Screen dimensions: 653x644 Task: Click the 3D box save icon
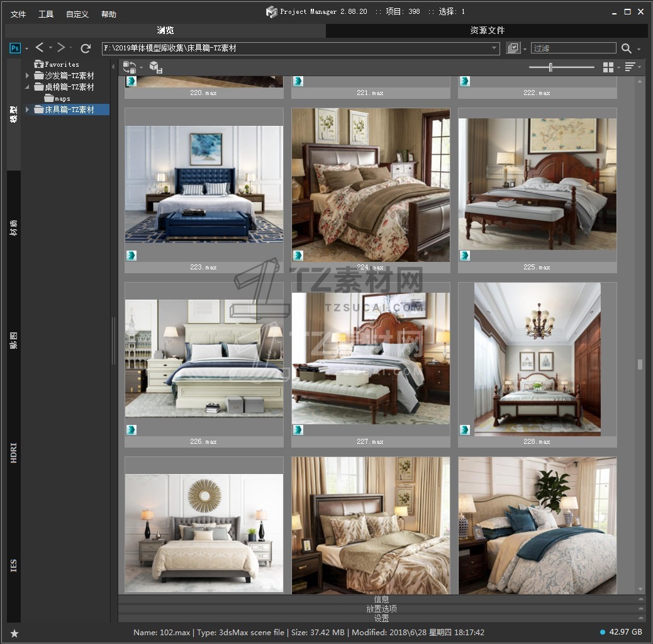[x=156, y=67]
